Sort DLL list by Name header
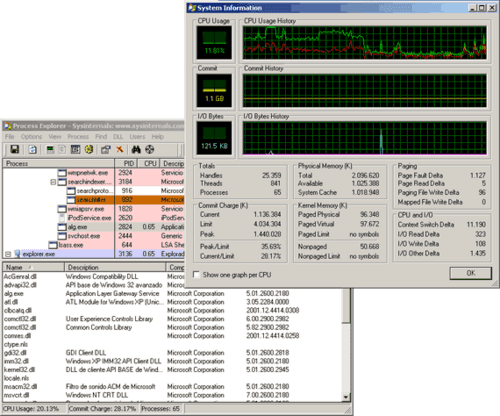 [33, 267]
